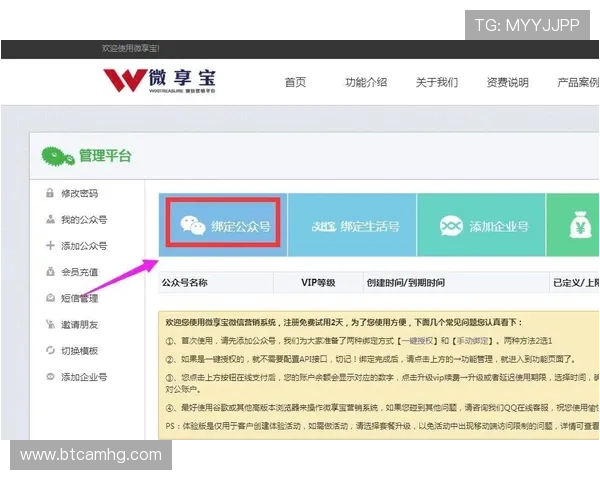Open the 功能介绍 navigation item

point(366,82)
